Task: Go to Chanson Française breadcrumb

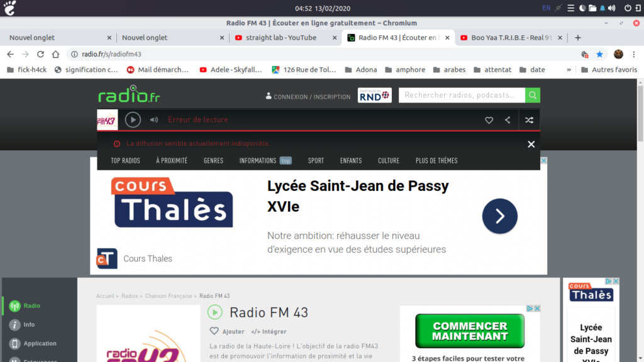Action: [169, 296]
